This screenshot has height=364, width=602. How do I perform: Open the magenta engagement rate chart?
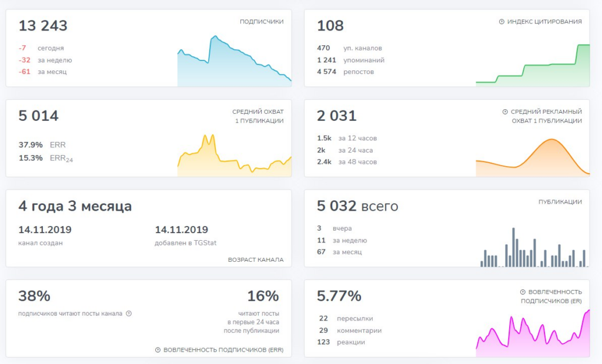tap(533, 333)
